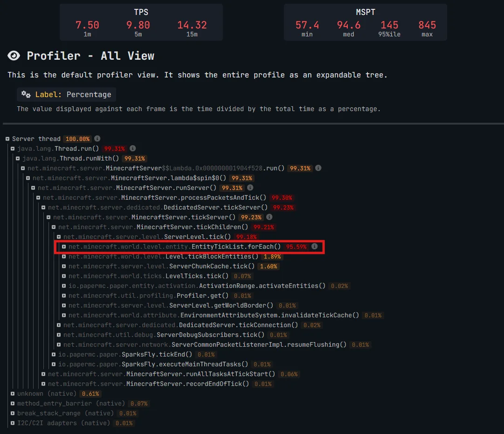Expand Level.tickBlockEntities() node
This screenshot has height=434, width=504.
coord(64,257)
